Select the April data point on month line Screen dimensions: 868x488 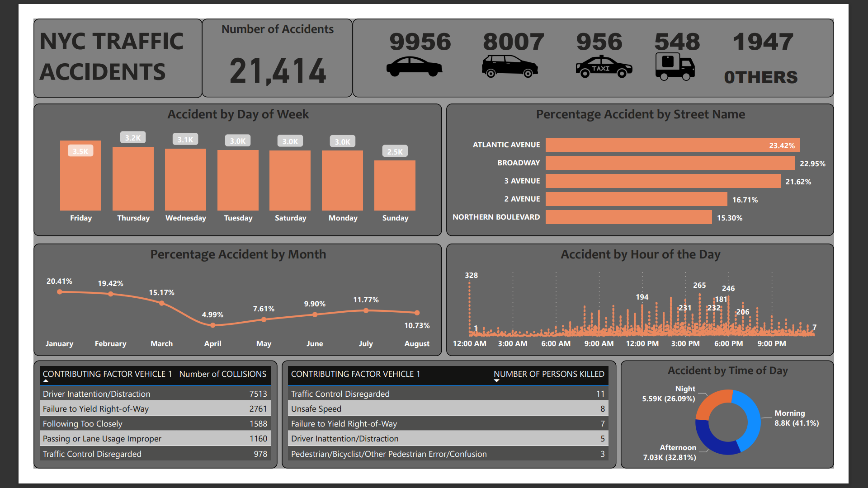point(213,325)
